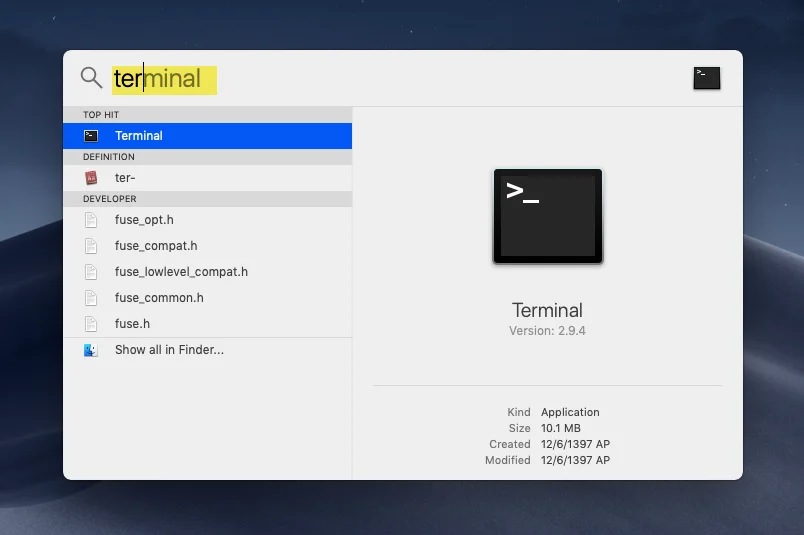Image resolution: width=804 pixels, height=535 pixels.
Task: Click the '10.1 MB' size value
Action: point(560,428)
